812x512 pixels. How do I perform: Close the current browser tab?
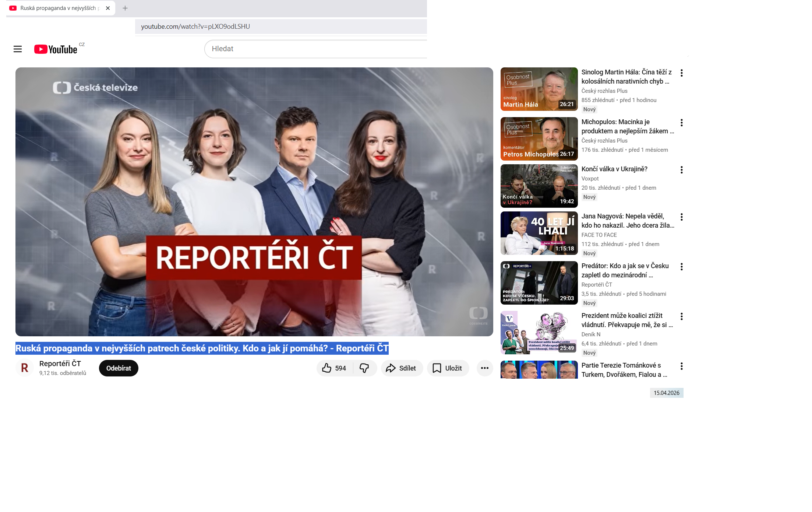point(108,8)
